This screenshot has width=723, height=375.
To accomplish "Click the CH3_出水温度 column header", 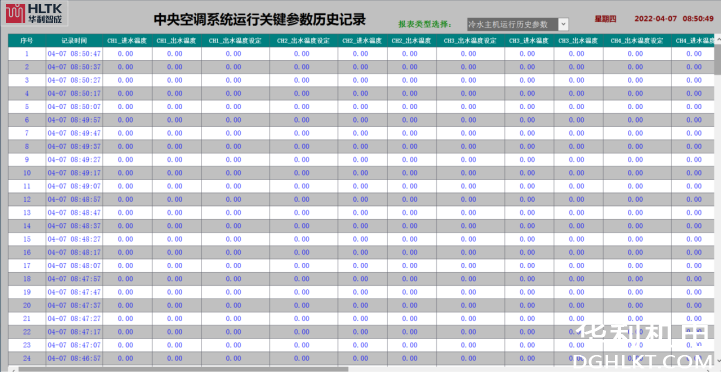I will pos(578,41).
